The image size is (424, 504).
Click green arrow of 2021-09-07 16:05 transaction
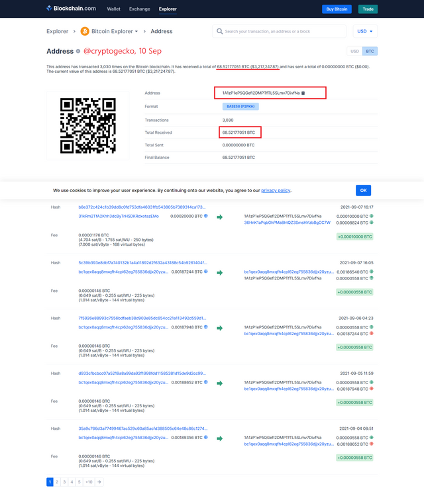219,273
